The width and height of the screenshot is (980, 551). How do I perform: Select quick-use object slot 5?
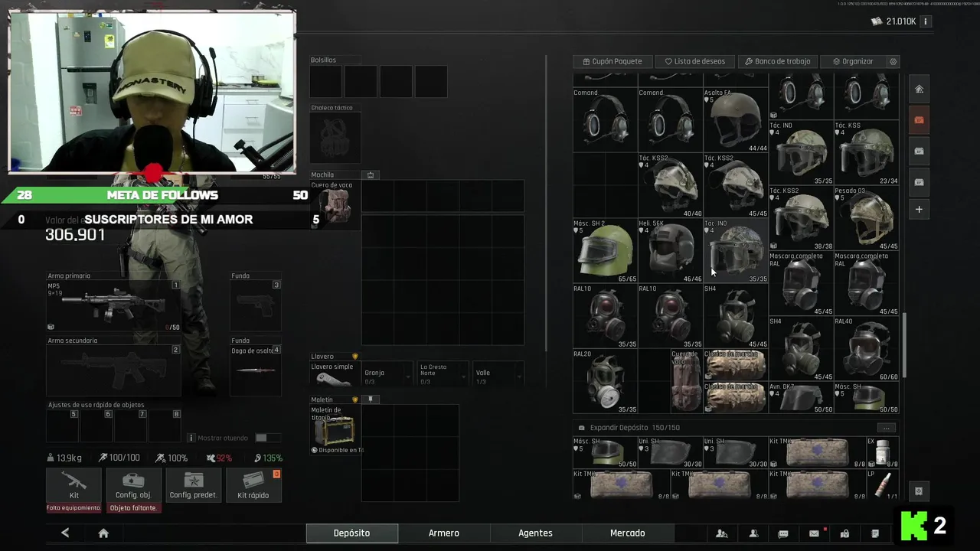pyautogui.click(x=63, y=425)
